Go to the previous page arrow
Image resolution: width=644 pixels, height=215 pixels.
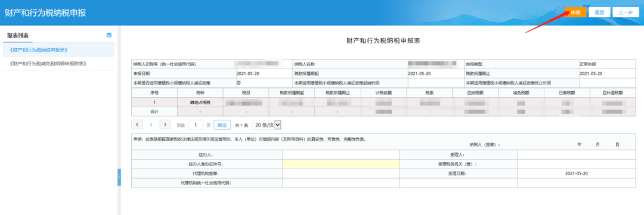tap(137, 124)
